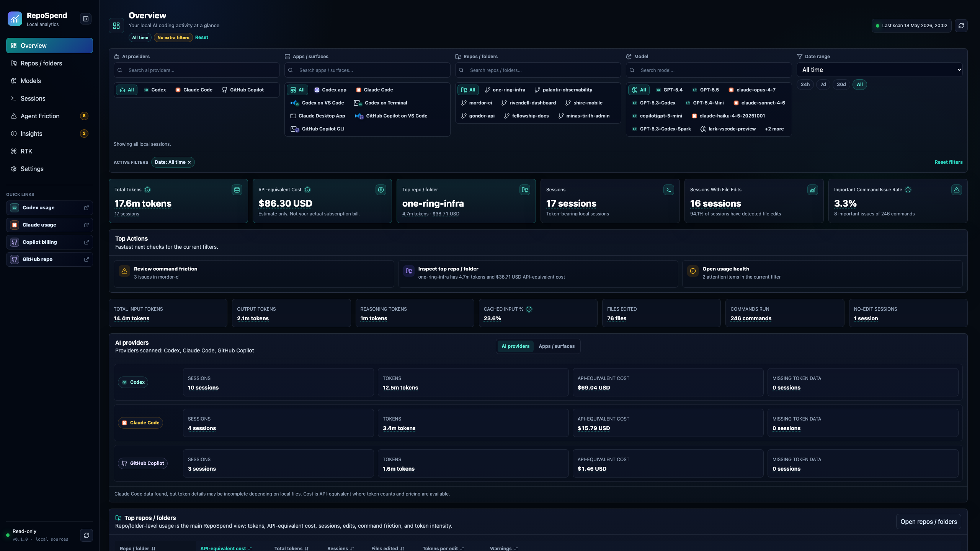980x551 pixels.
Task: Click the Search repos / folders field
Action: point(538,70)
